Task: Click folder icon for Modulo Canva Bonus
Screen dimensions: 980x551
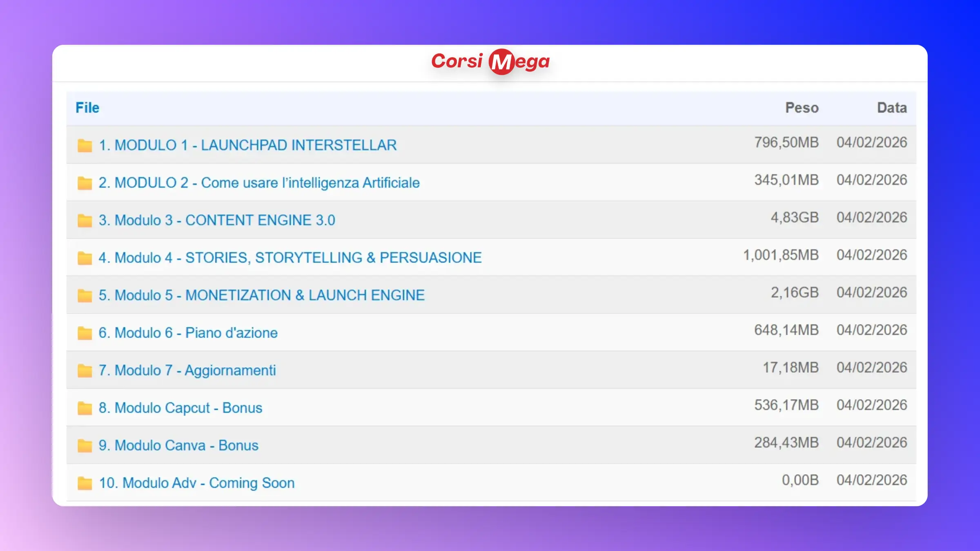Action: point(85,446)
